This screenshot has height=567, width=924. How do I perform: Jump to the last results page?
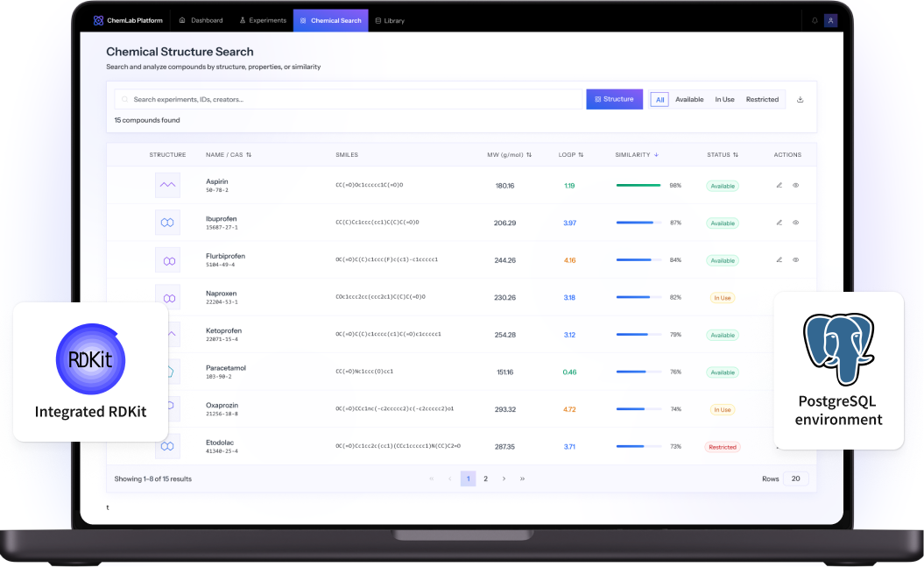click(522, 478)
